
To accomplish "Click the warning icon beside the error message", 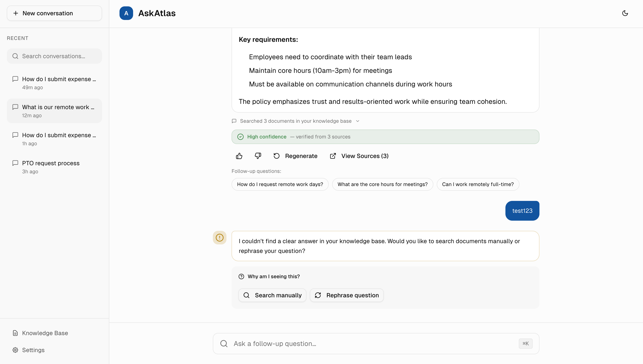I will point(219,237).
